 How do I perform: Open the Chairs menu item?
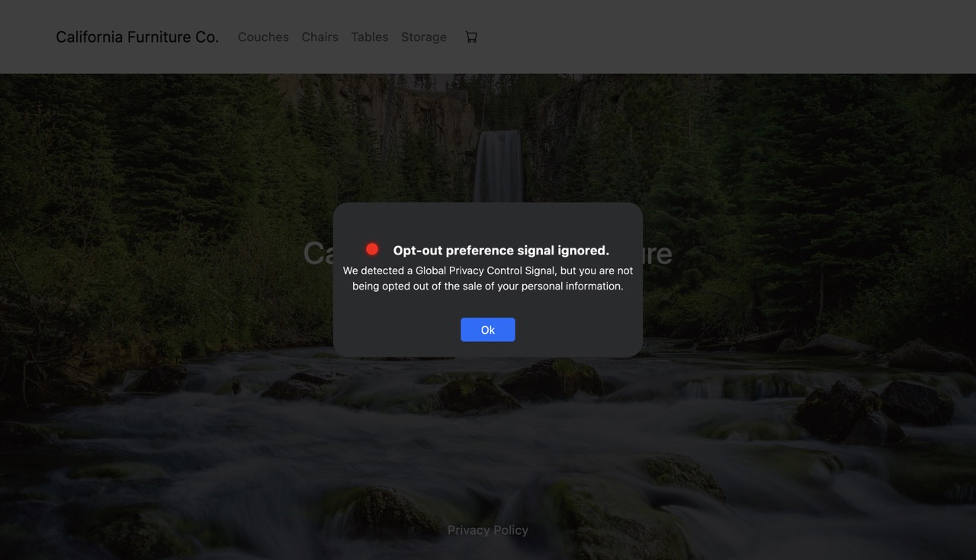tap(319, 37)
